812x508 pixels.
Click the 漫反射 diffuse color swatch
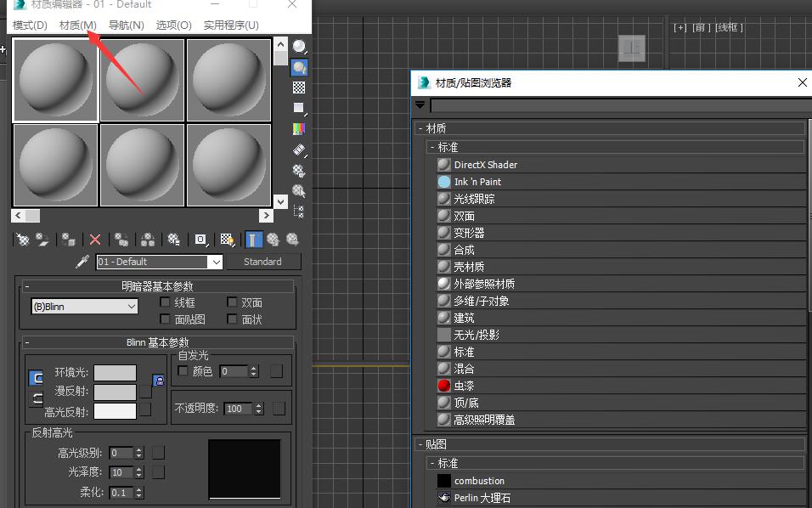(x=115, y=392)
